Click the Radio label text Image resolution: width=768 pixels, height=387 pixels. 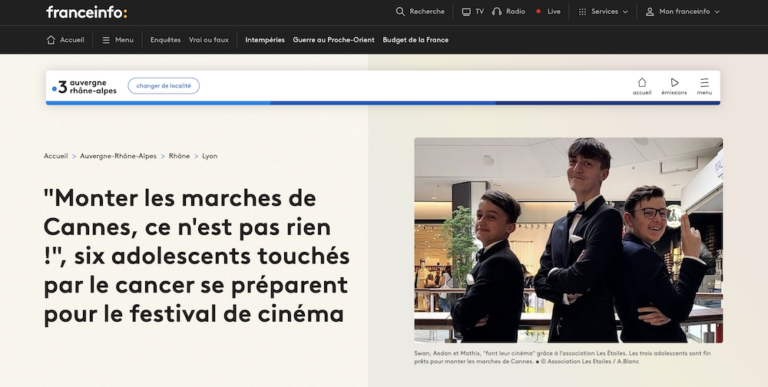tap(515, 12)
